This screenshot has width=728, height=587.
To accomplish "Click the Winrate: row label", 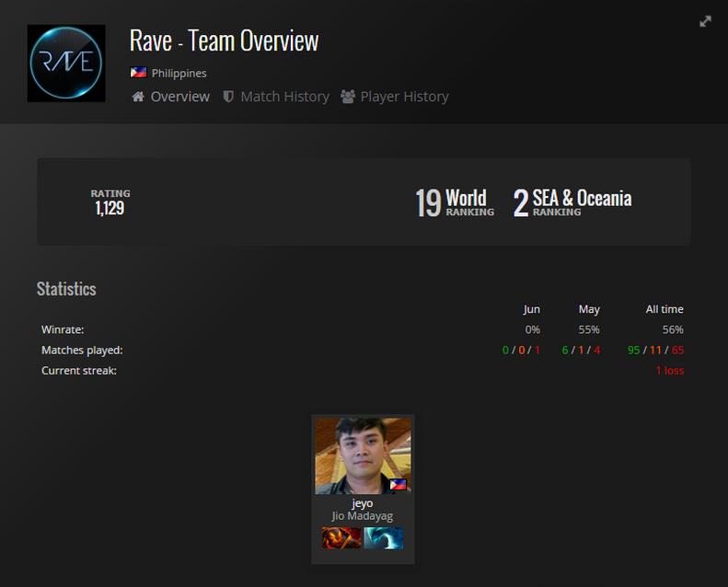I will pos(63,329).
